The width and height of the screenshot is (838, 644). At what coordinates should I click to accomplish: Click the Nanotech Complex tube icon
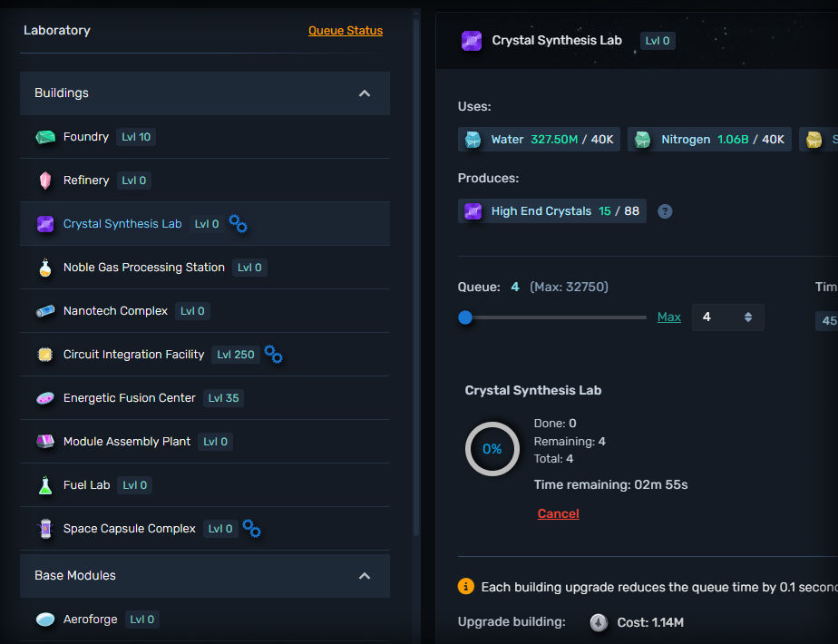[45, 311]
